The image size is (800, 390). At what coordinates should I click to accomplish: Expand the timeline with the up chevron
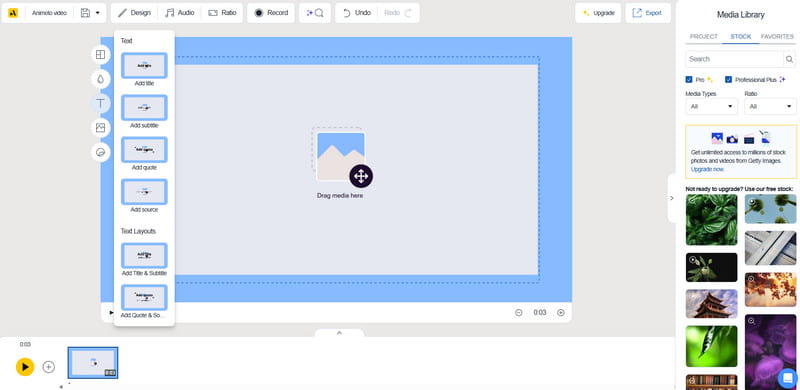(x=339, y=333)
